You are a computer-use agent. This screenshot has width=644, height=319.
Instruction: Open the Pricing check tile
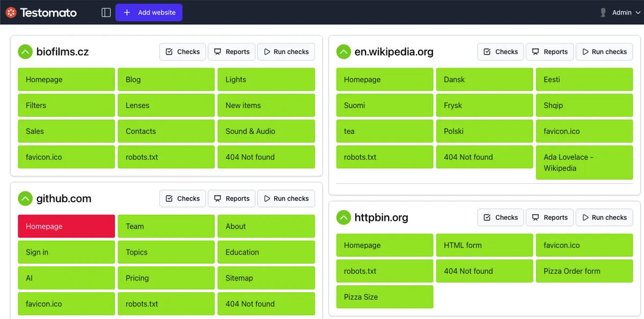click(x=166, y=278)
